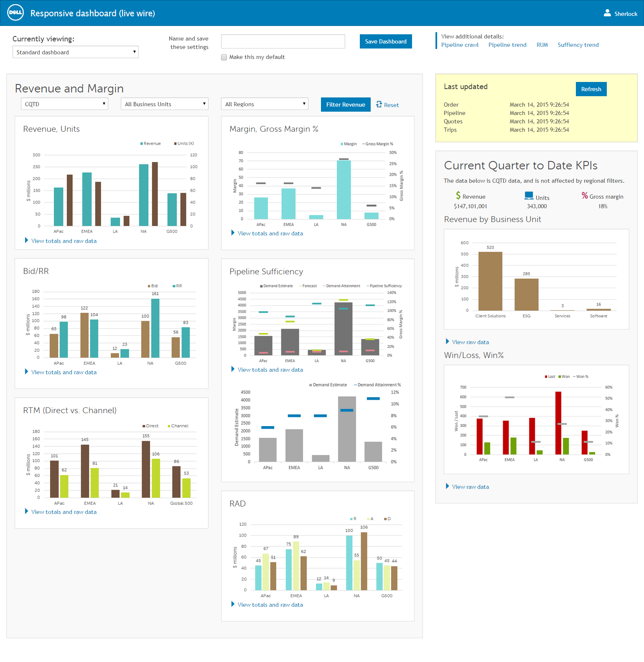Toggle the Revenue legend marker in Revenue, Units chart
Viewport: 644px width, 662px height.
click(x=142, y=143)
